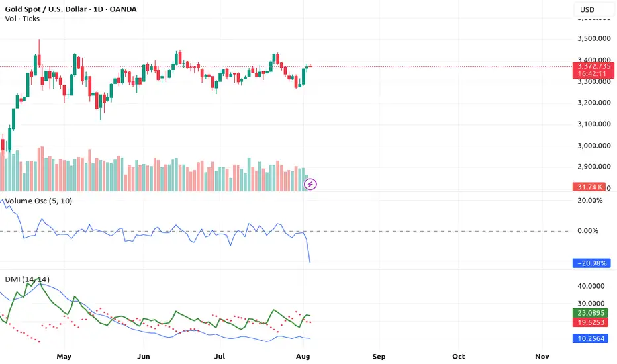Click the 0.00% oscillator scale label
This screenshot has width=617, height=364.
588,231
